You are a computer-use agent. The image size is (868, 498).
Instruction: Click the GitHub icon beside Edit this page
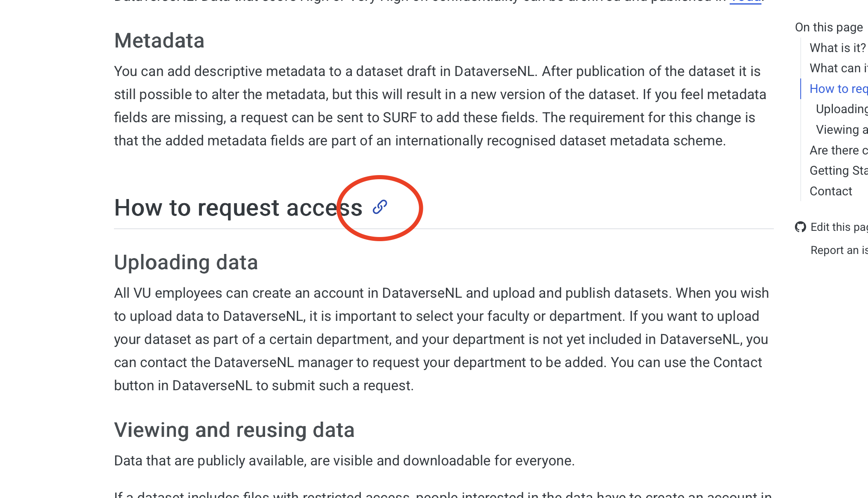point(800,227)
